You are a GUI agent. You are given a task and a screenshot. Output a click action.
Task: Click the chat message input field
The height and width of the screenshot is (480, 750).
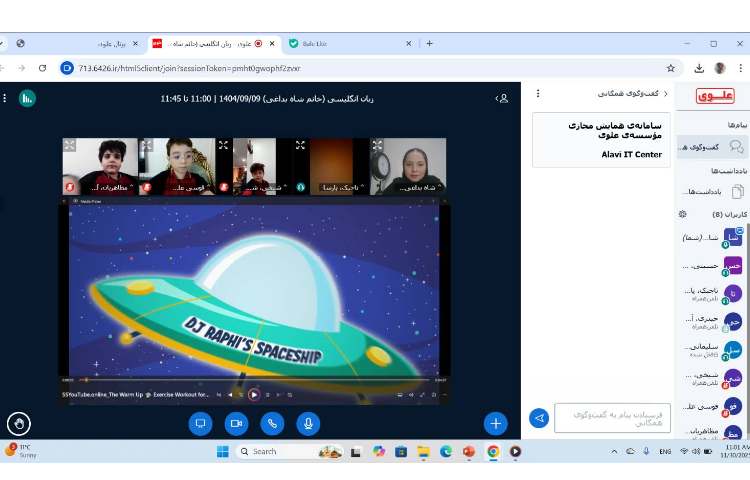pyautogui.click(x=612, y=418)
